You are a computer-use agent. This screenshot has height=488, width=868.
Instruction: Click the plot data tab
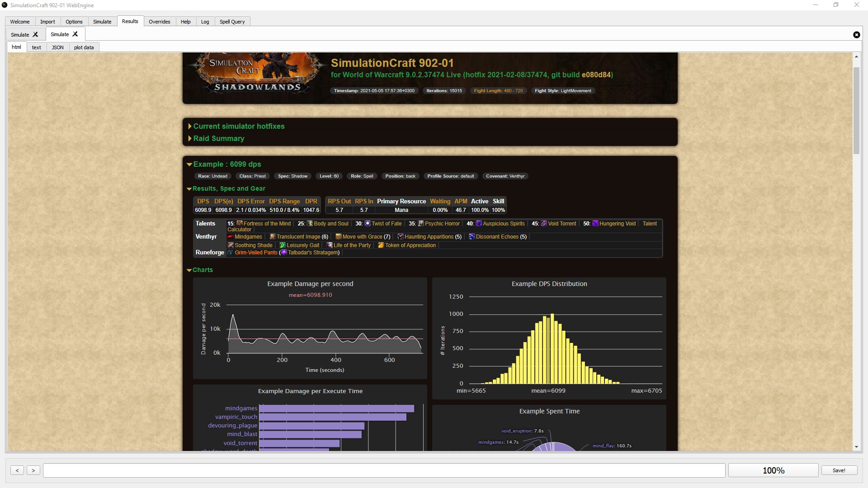point(83,47)
